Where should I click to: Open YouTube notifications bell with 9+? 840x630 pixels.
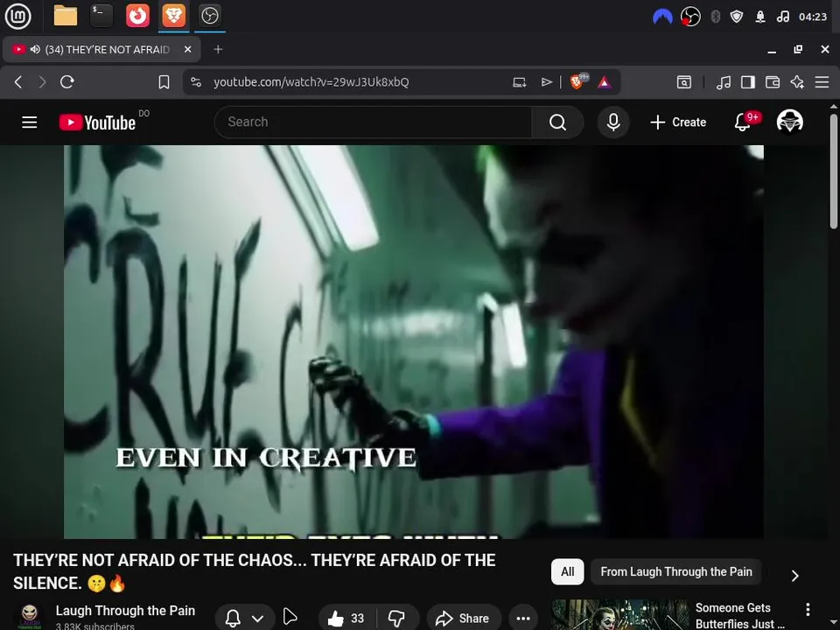click(x=744, y=122)
